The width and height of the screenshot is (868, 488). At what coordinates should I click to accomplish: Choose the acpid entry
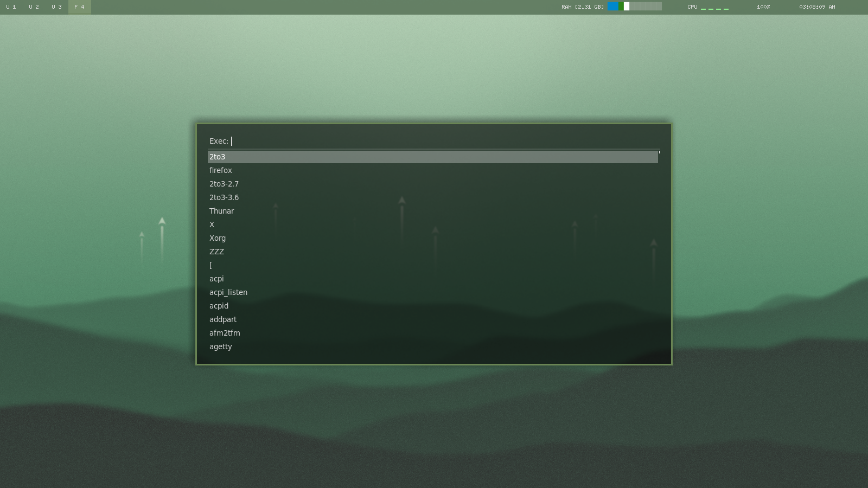433,306
